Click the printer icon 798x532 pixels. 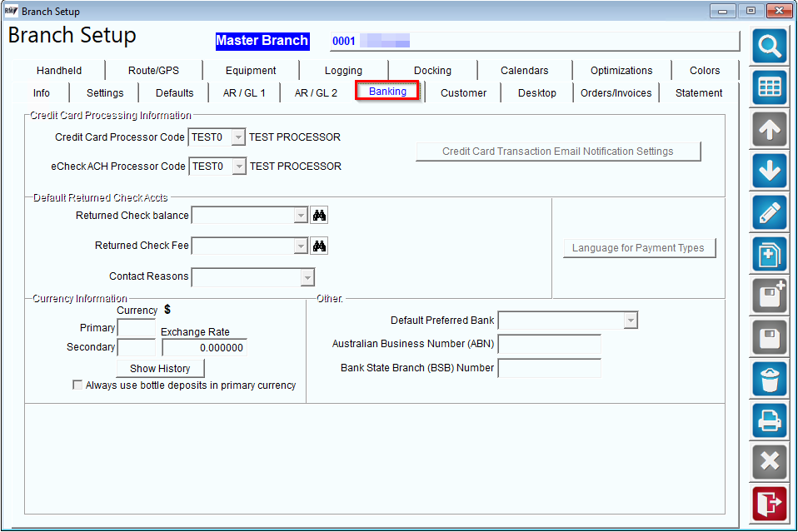(769, 421)
